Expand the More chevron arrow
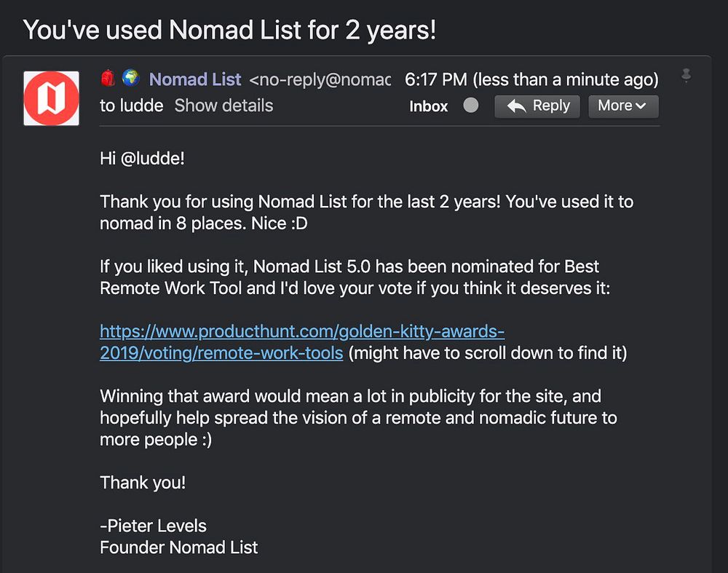 pyautogui.click(x=641, y=106)
